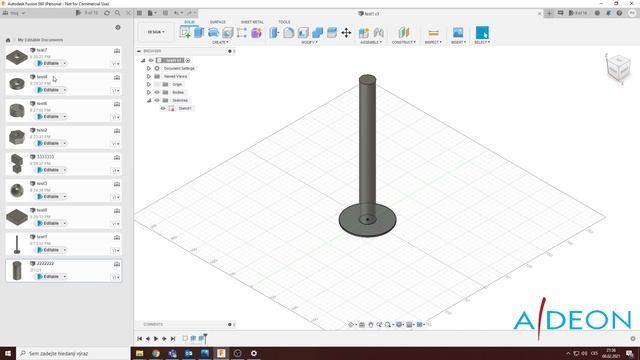
Task: Select the purple Create Form tool
Action: click(256, 32)
